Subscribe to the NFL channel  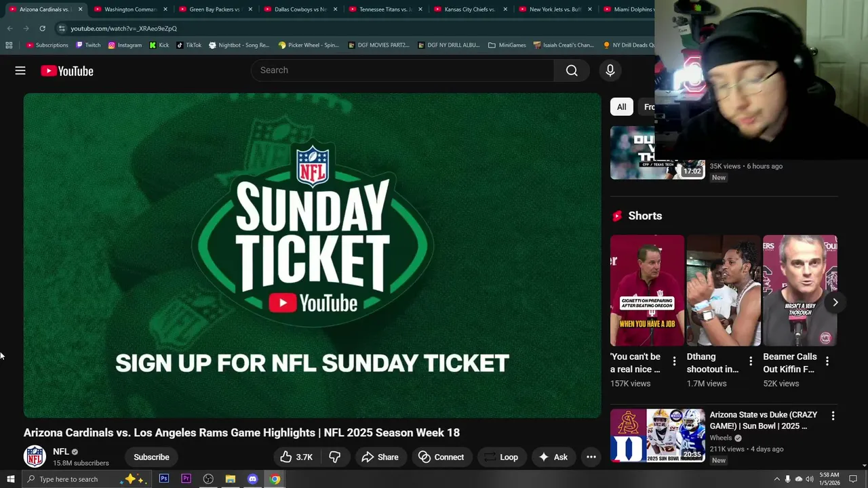pos(151,457)
